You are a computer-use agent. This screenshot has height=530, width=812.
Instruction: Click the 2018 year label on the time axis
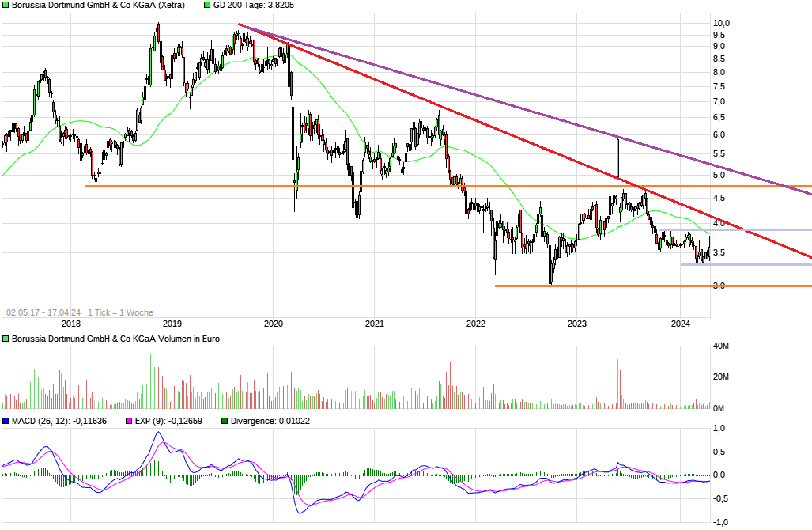[71, 324]
